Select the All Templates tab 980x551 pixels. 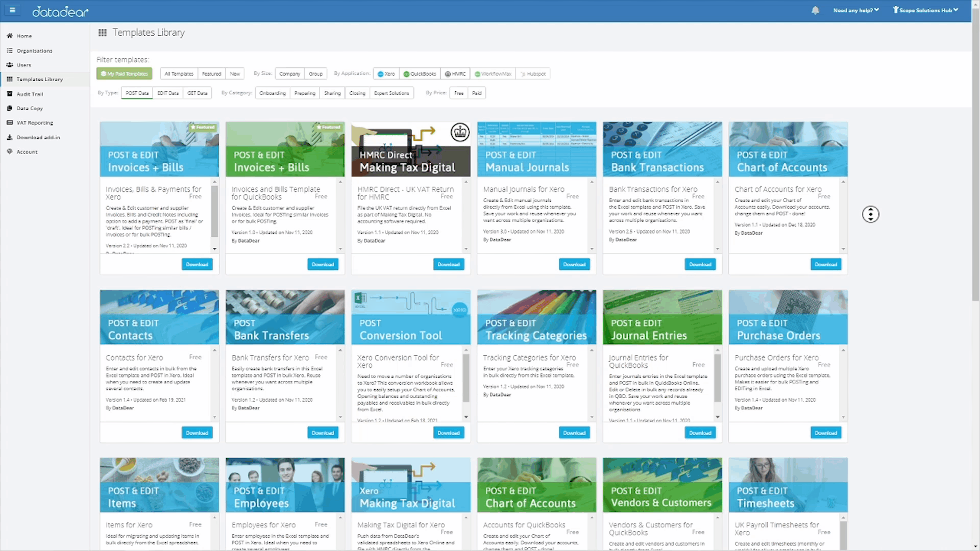click(x=179, y=74)
